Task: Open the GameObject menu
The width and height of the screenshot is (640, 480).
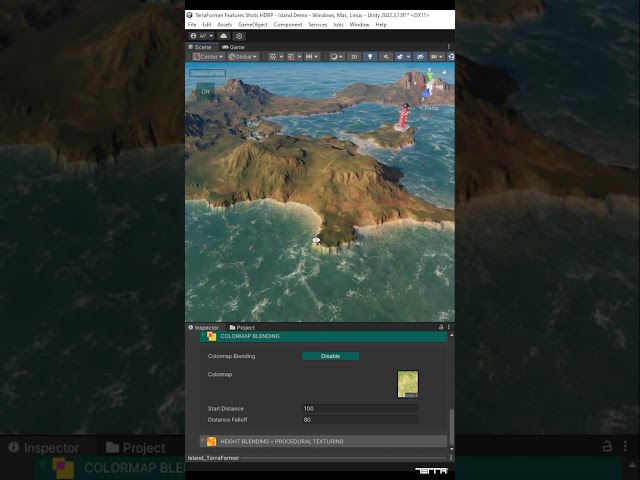Action: point(253,24)
